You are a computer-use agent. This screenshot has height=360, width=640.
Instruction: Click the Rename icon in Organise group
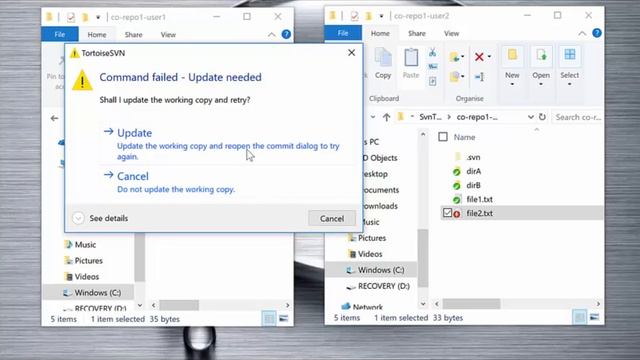point(480,76)
